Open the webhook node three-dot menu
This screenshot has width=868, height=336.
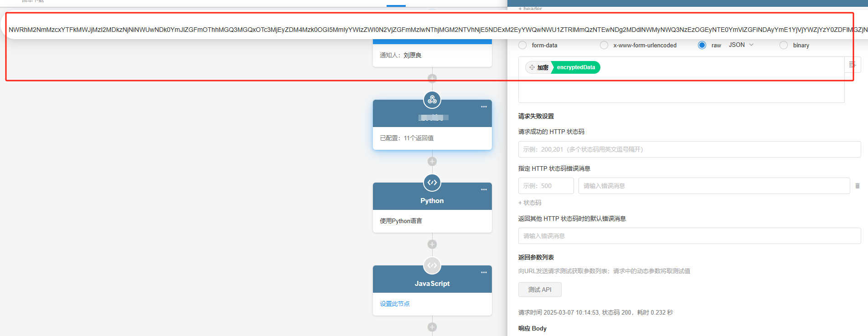pos(484,107)
